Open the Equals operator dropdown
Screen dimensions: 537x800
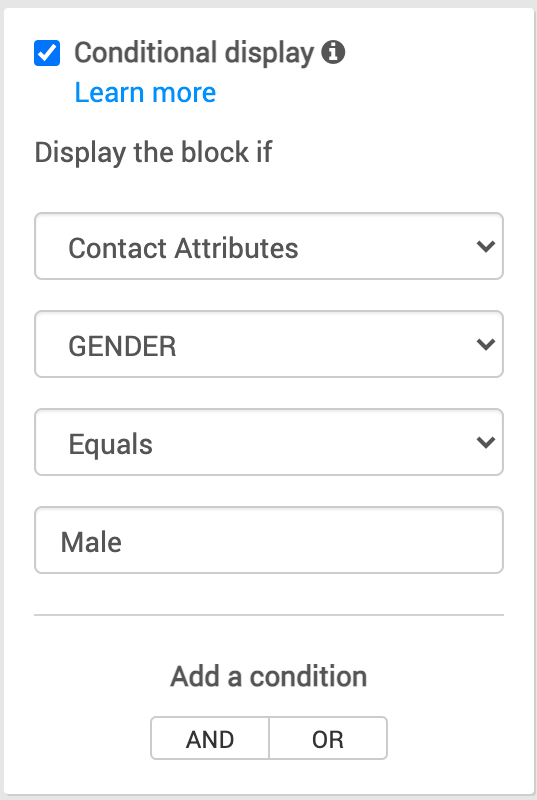pyautogui.click(x=269, y=442)
